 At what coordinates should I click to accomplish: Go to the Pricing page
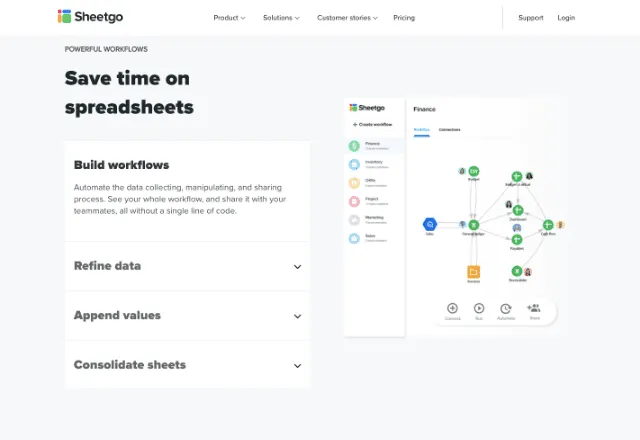(x=404, y=18)
